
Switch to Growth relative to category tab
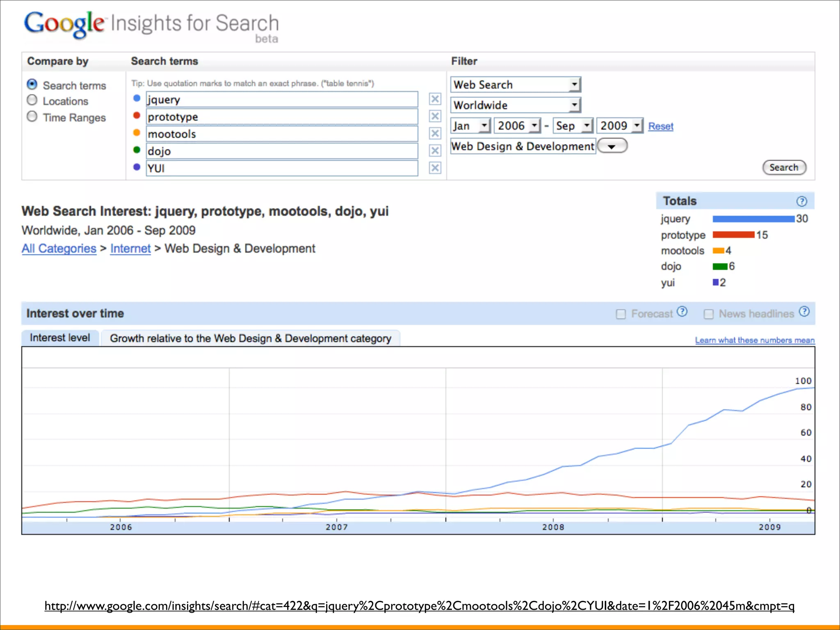[251, 338]
